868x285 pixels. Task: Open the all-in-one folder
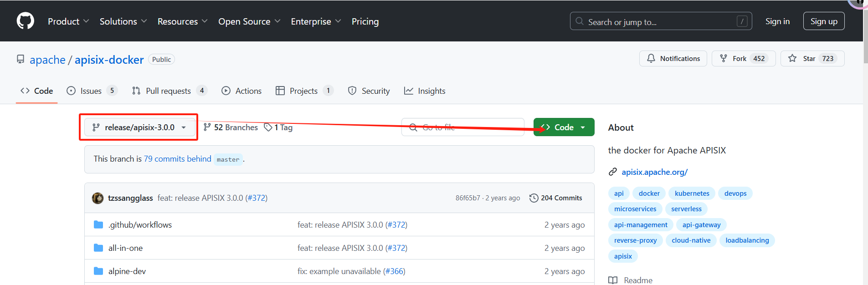click(126, 248)
